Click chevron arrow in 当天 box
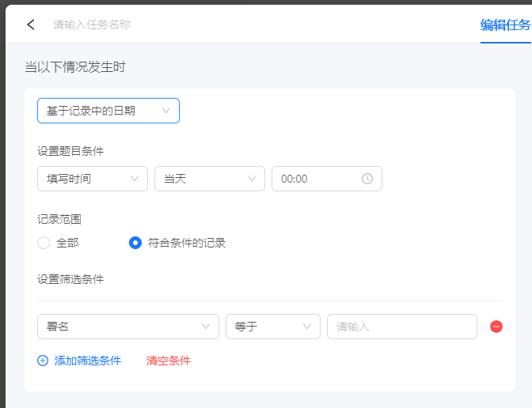 (252, 179)
